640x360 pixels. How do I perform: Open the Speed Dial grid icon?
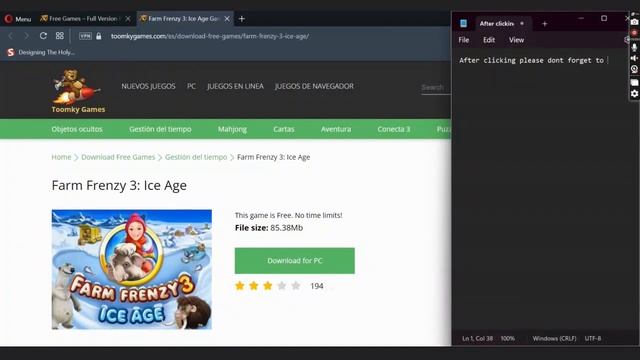pos(60,36)
